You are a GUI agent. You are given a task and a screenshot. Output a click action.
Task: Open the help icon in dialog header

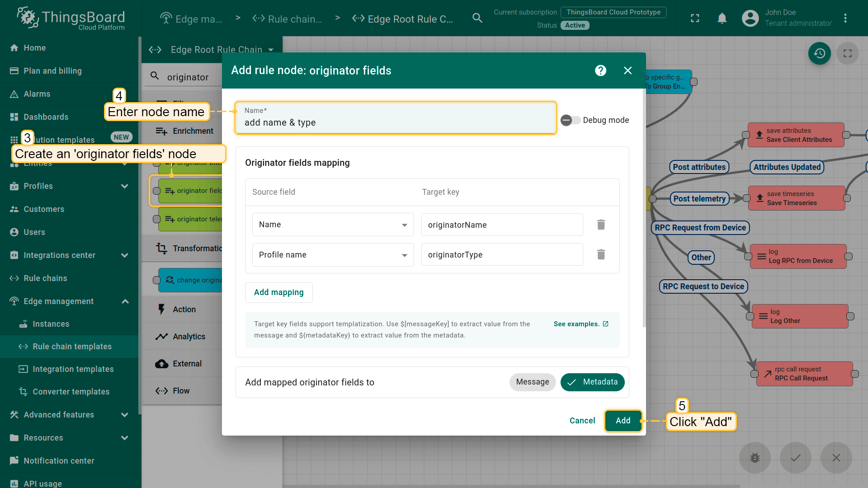[600, 70]
